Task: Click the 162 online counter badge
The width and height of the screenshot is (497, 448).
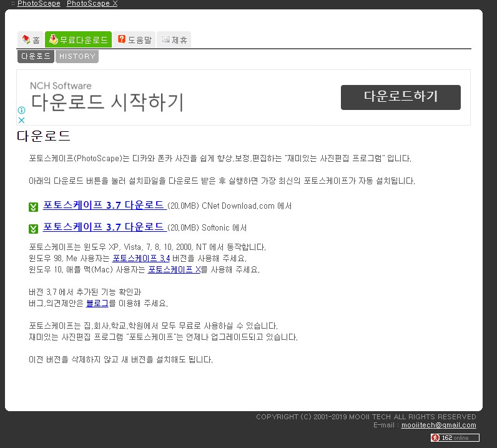Action: (455, 438)
